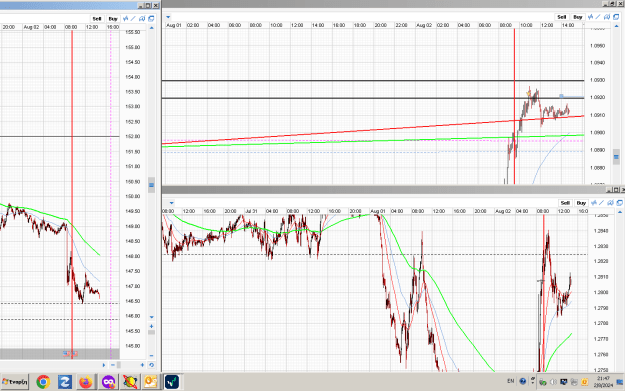This screenshot has height=391, width=625.
Task: Click Sell in the left chart window
Action: coord(97,19)
